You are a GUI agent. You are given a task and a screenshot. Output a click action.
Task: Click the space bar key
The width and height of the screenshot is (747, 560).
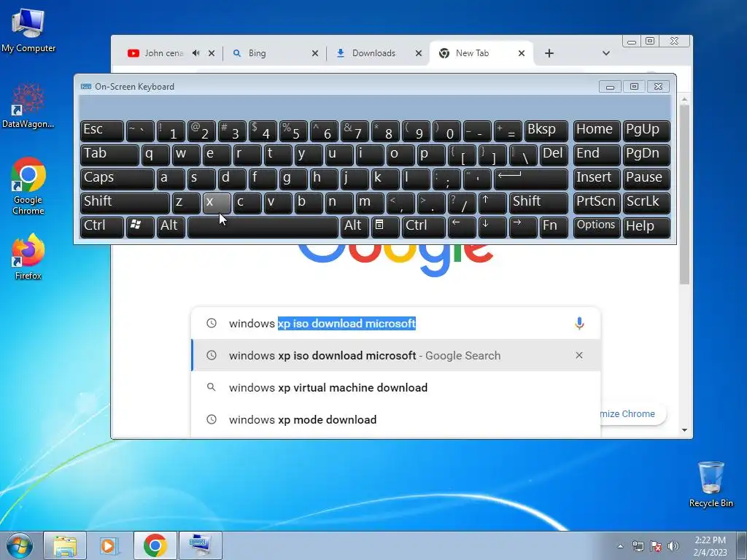click(x=263, y=227)
